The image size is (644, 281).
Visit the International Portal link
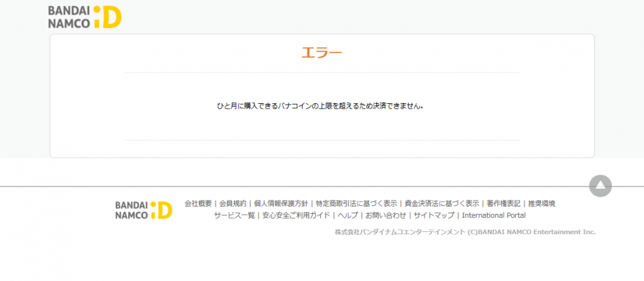494,215
